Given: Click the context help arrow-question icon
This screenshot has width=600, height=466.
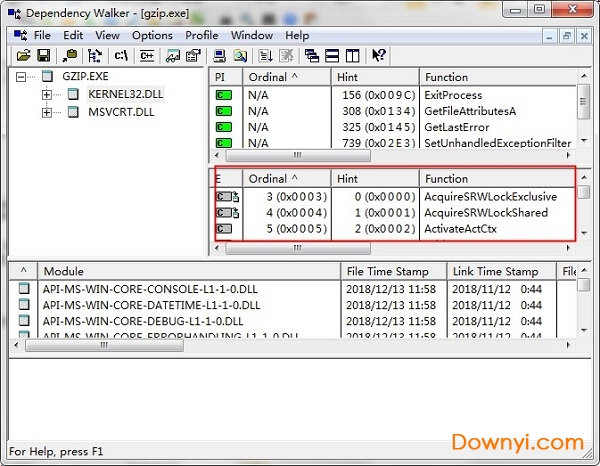Looking at the screenshot, I should point(379,56).
